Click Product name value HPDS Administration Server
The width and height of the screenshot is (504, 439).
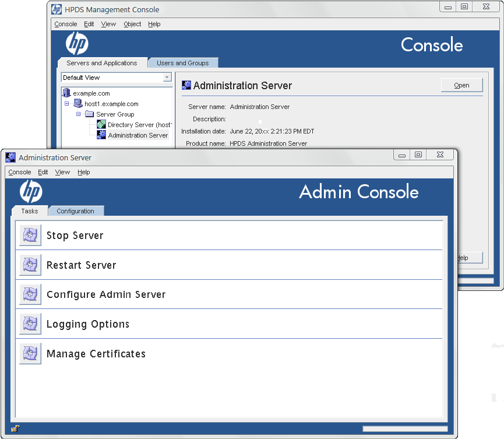269,143
